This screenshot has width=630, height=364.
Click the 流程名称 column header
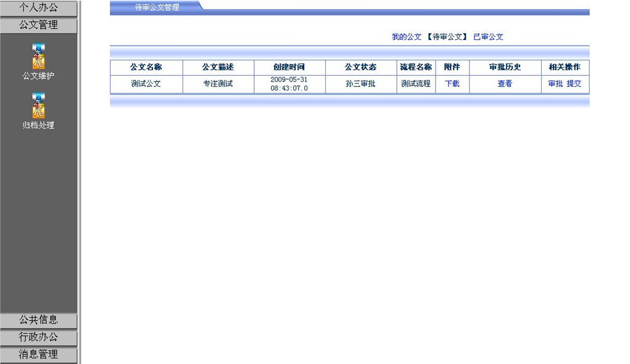(x=416, y=67)
